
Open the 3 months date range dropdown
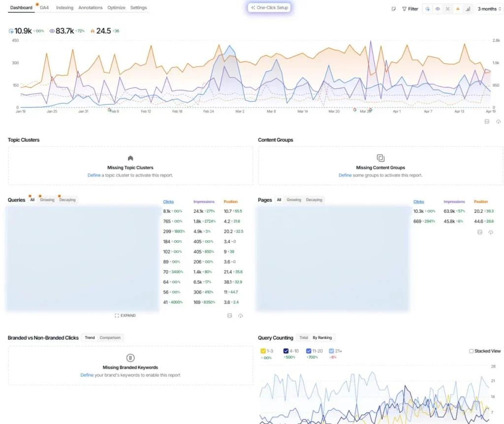(489, 9)
